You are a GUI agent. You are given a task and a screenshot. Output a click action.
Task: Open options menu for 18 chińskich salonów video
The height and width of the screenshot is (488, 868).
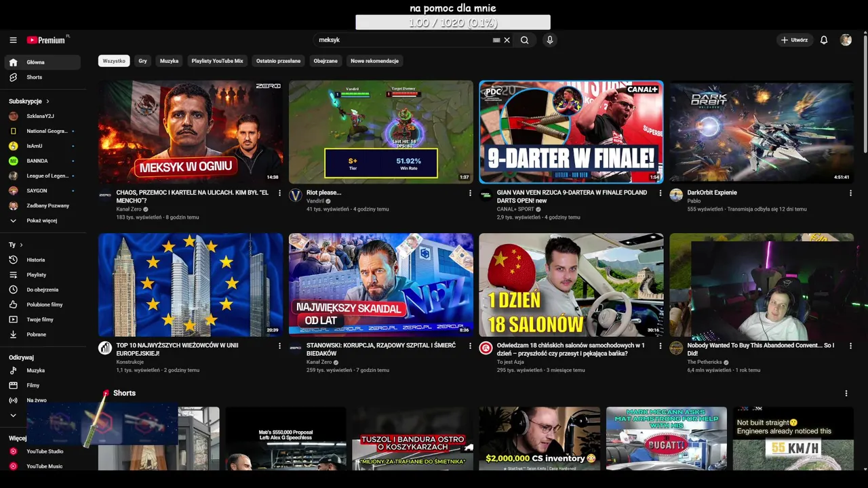660,346
